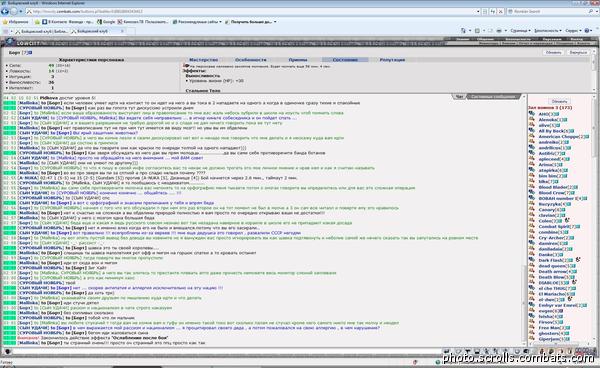This screenshot has width=600, height=368.
Task: Open the Google favorites link
Action: (x=106, y=22)
